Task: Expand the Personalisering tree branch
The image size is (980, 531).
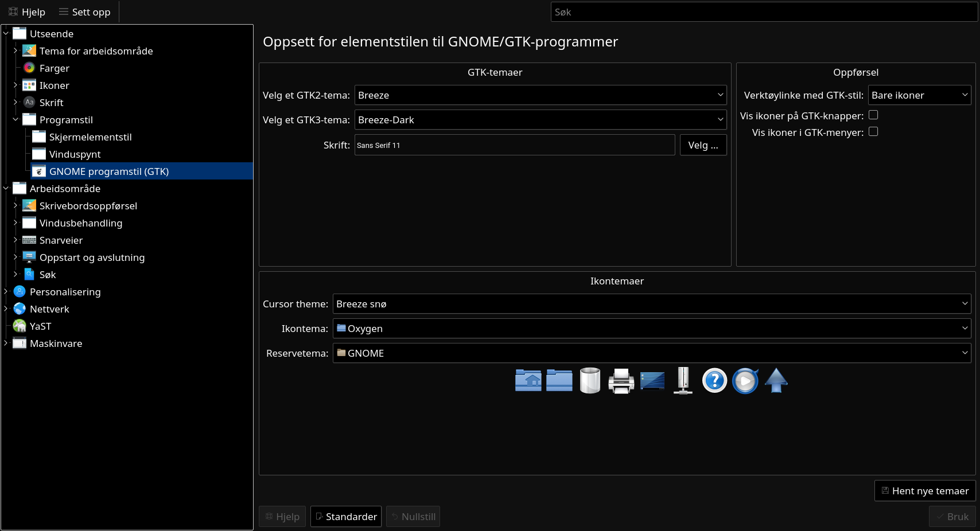Action: click(6, 292)
